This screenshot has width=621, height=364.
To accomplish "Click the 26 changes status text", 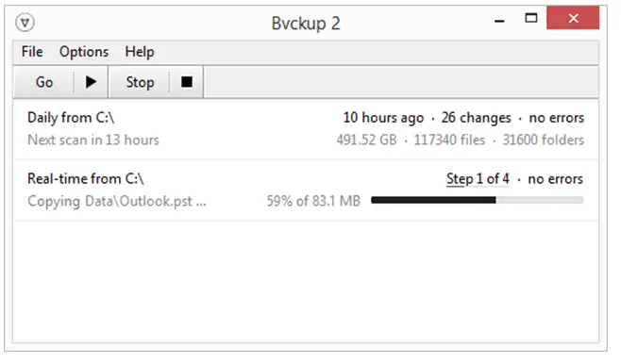I will (476, 118).
